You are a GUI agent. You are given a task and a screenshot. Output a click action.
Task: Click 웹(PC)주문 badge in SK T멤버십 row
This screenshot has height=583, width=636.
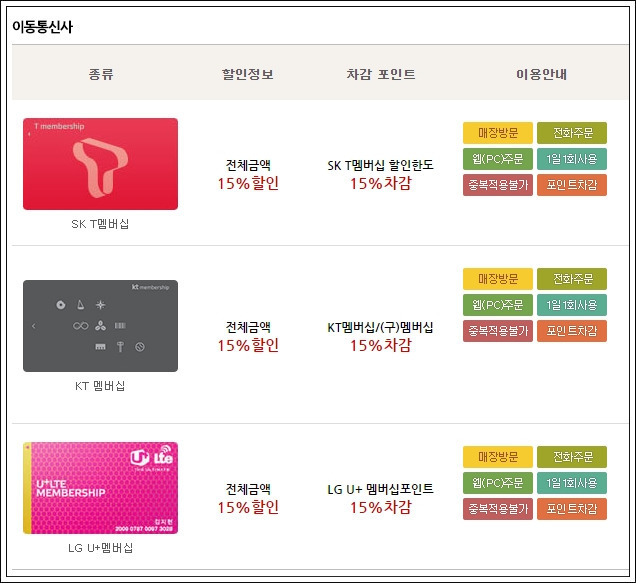pyautogui.click(x=498, y=159)
